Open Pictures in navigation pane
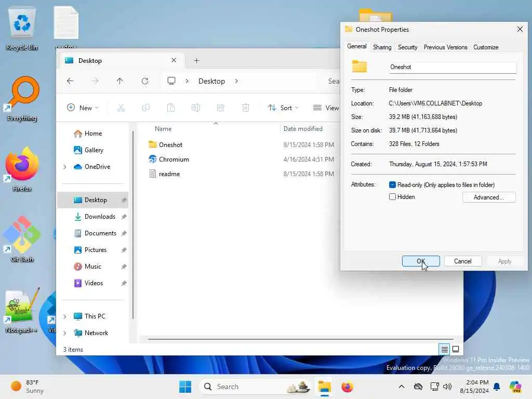Image resolution: width=532 pixels, height=399 pixels. click(96, 250)
